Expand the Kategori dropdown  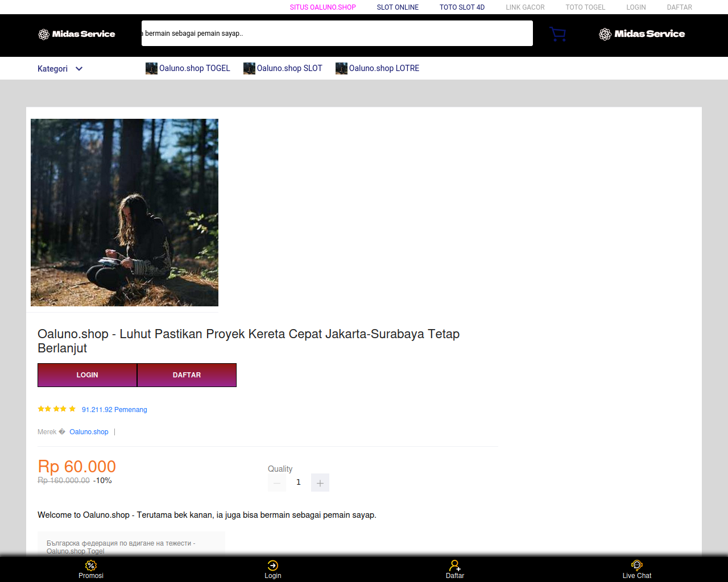[x=60, y=69]
